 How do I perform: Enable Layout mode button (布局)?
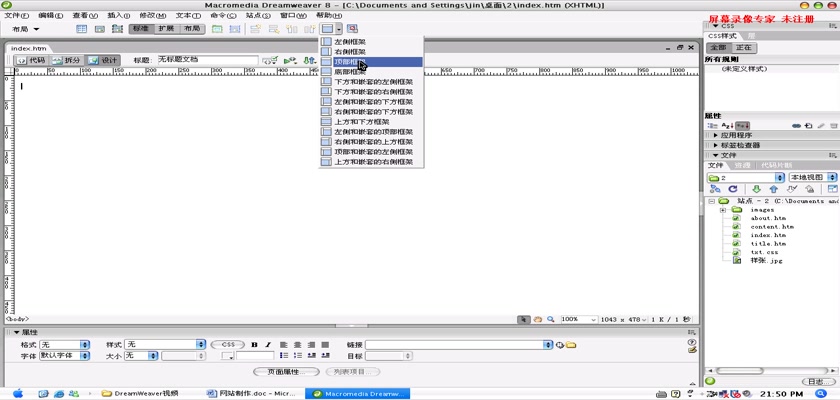[192, 29]
